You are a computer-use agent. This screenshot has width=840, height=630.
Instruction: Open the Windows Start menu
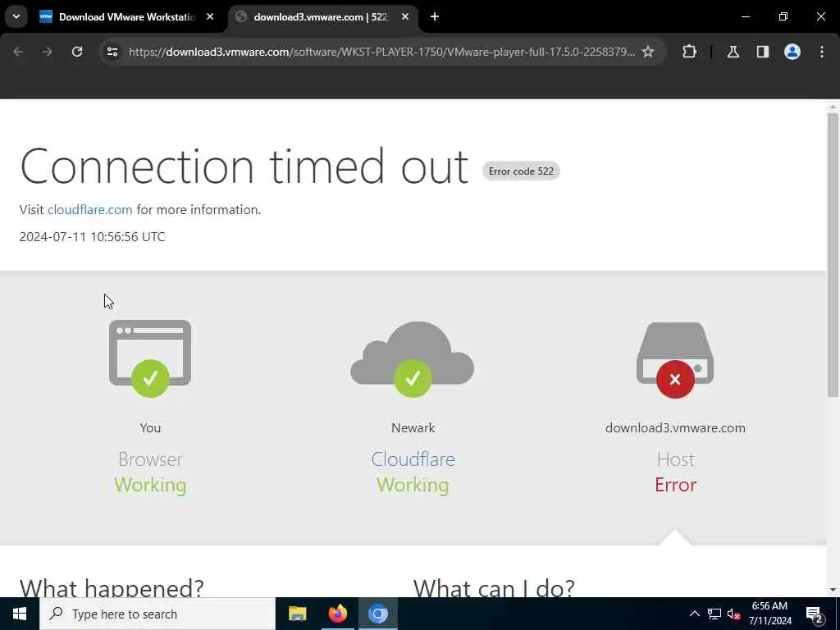click(x=20, y=614)
